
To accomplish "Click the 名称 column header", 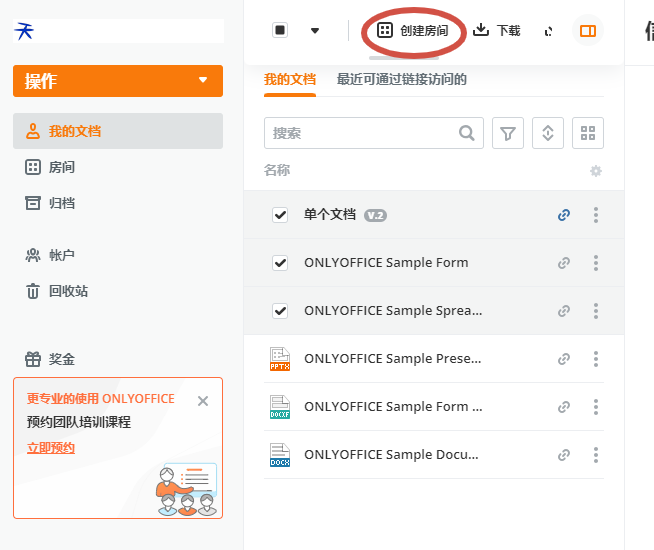I will [x=277, y=170].
